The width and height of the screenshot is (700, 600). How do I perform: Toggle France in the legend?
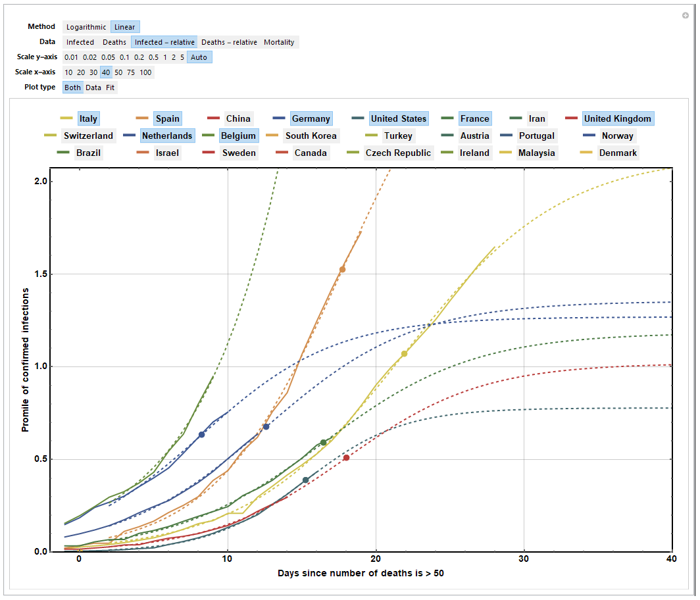coord(475,118)
